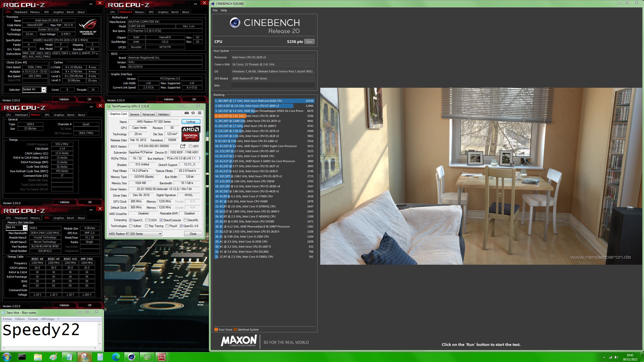Switch to the Advanced tab in GPU-Z
The height and width of the screenshot is (362, 644).
tap(148, 114)
